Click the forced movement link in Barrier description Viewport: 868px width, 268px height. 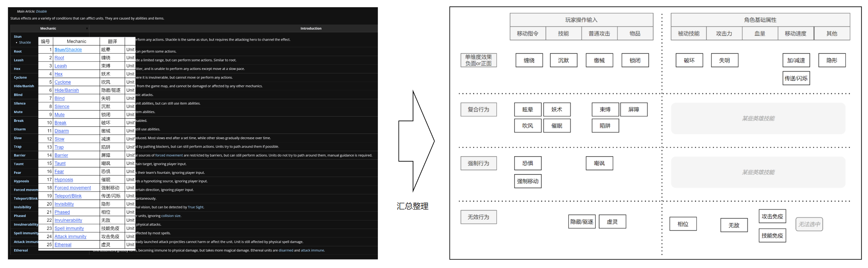click(x=169, y=155)
